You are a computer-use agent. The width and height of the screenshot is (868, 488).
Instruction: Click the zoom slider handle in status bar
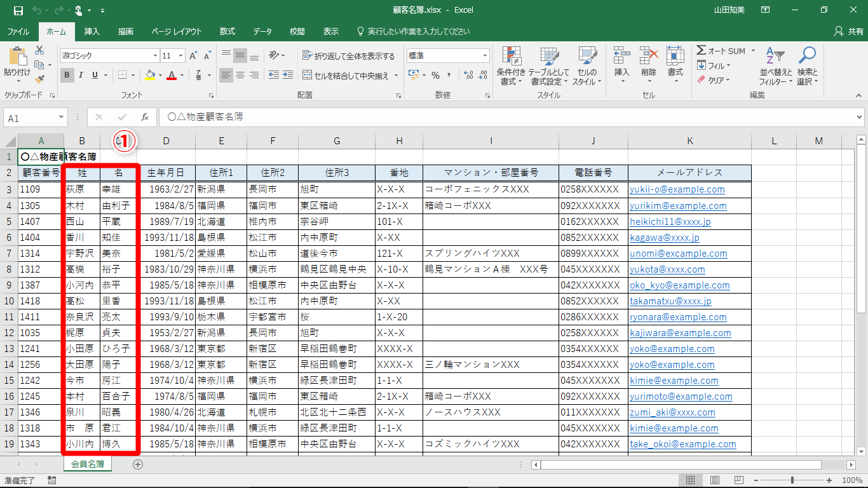pyautogui.click(x=792, y=480)
